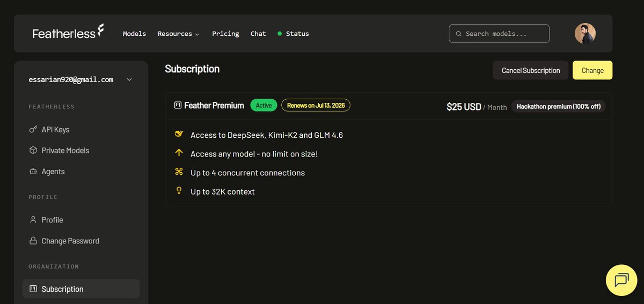Screen dimensions: 644x304
Task: Click the icon left of Feather Premium
Action: (x=178, y=105)
